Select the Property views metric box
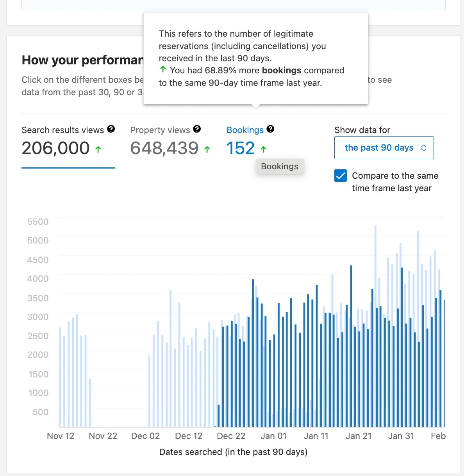Image resolution: width=464 pixels, height=476 pixels. pos(160,130)
